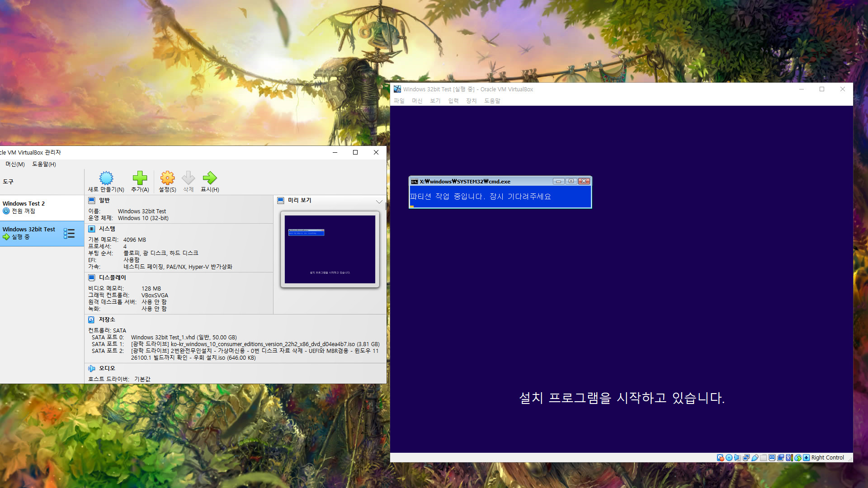Click network adapter icon in VM status bar
Screen dimensions: 868x488
coord(746,458)
